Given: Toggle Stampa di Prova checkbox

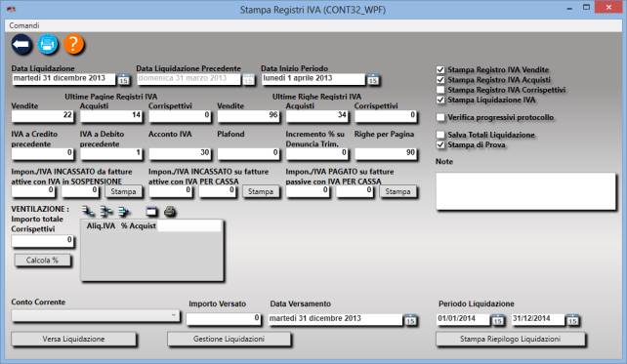Looking at the screenshot, I should click(x=440, y=144).
